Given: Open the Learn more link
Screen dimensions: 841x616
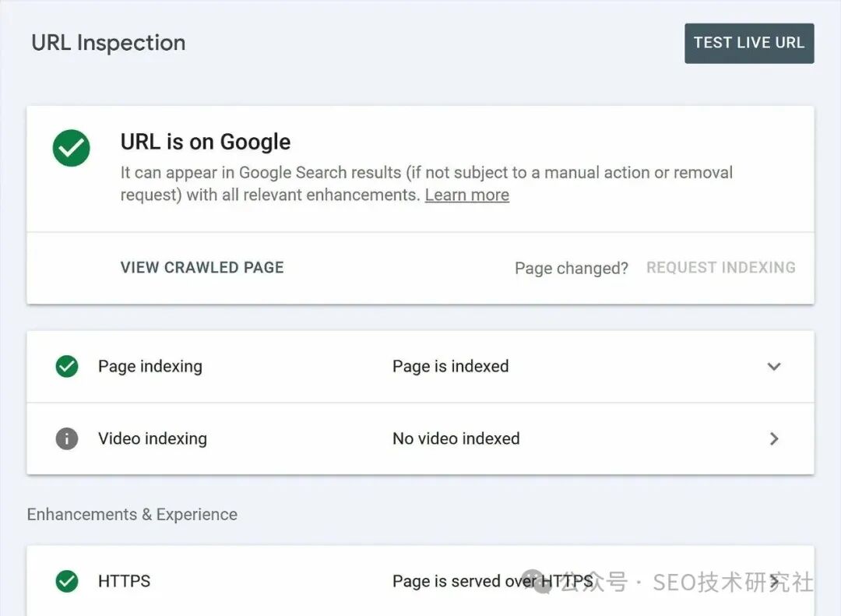Looking at the screenshot, I should [x=466, y=195].
